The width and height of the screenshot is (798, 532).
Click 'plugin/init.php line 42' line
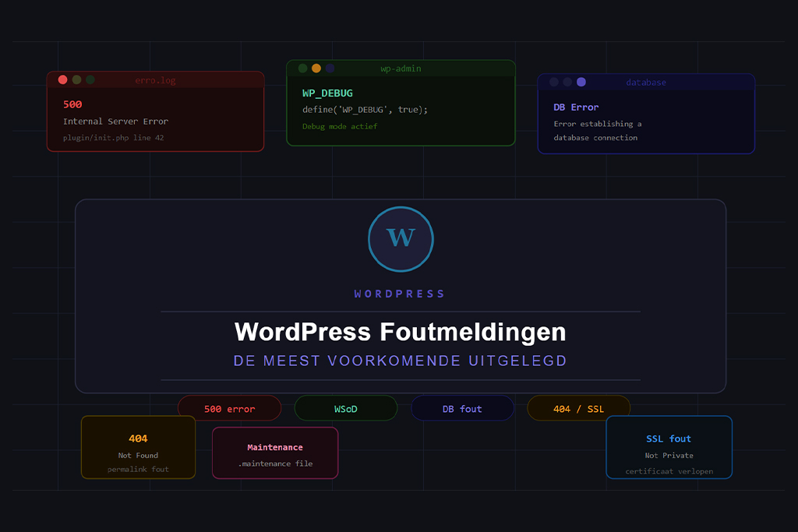114,138
